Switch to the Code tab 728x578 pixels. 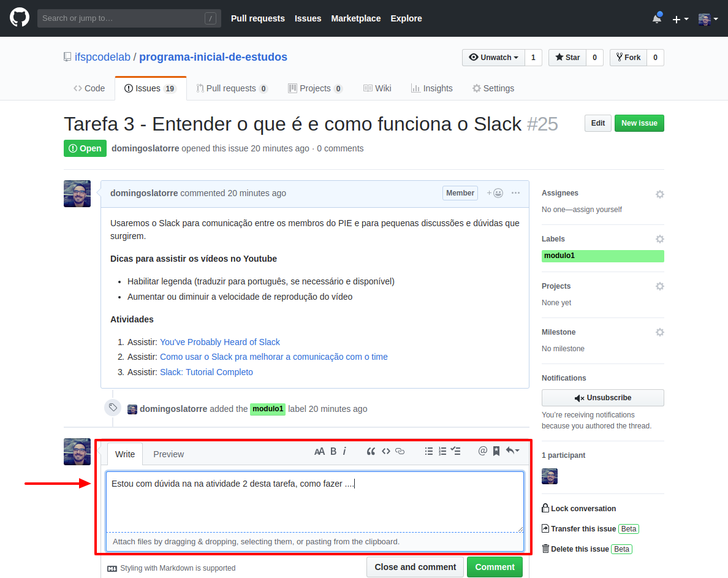point(89,88)
